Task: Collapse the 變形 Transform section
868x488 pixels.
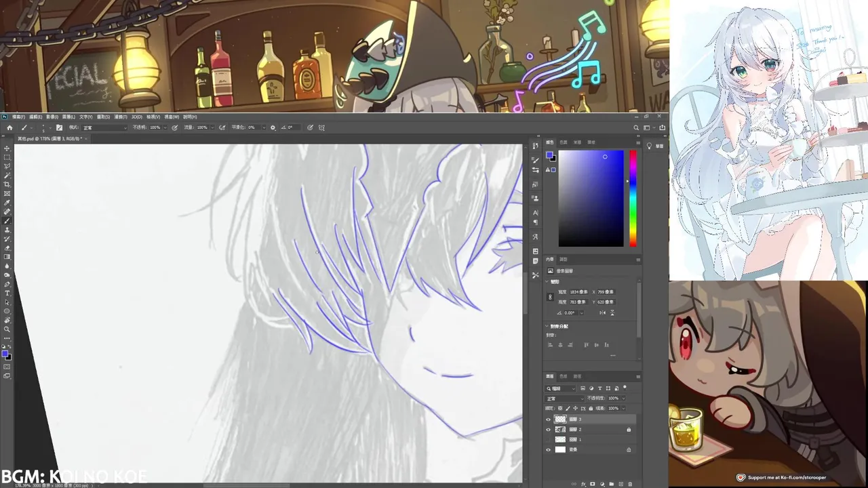Action: click(x=547, y=281)
